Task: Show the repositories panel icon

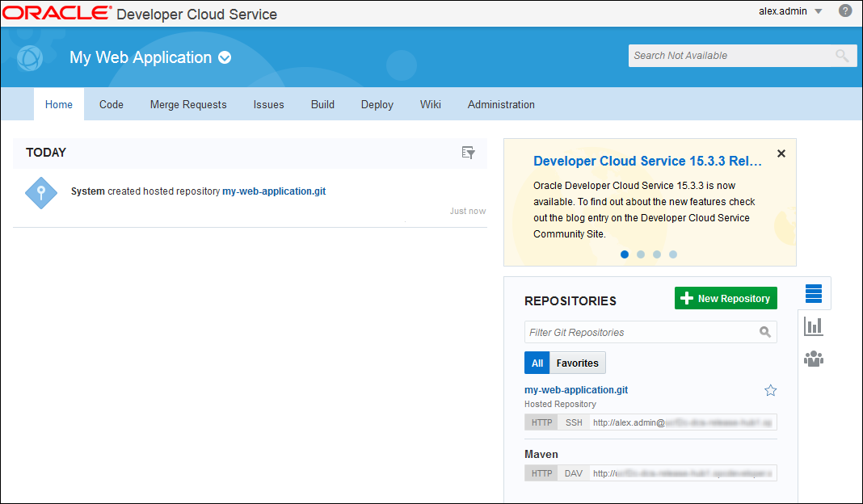Action: [813, 293]
